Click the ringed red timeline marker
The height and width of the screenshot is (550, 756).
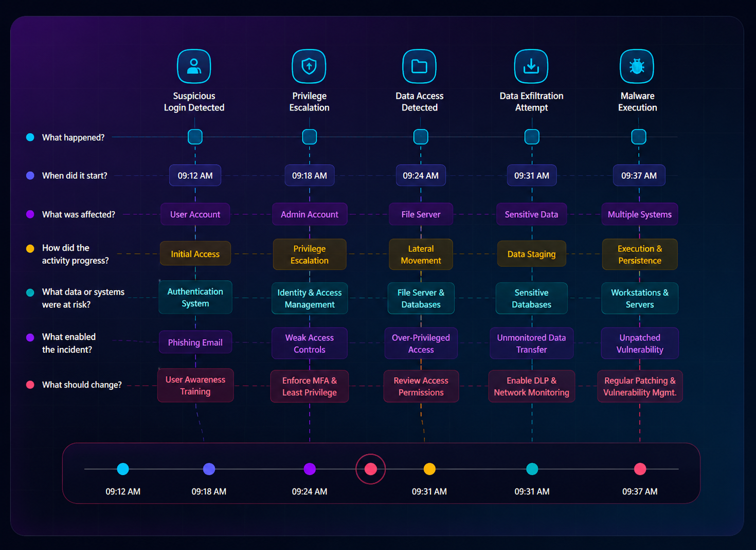point(371,469)
